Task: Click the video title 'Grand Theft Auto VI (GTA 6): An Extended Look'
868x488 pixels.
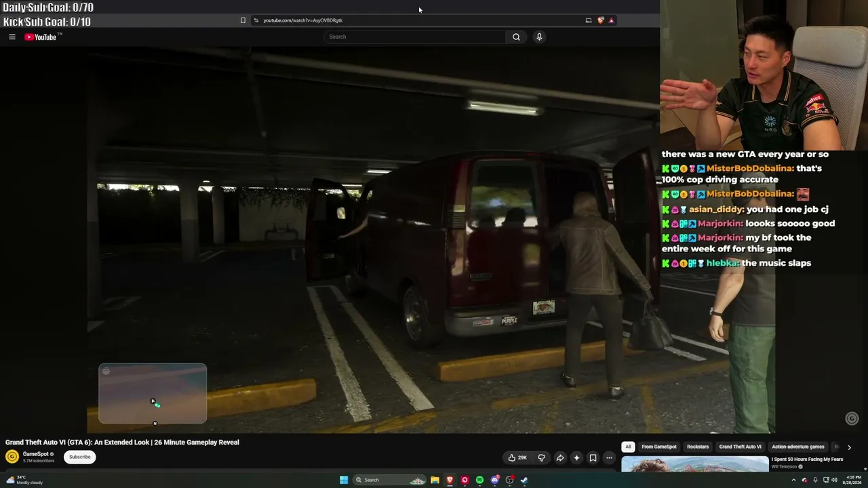Action: pyautogui.click(x=122, y=442)
